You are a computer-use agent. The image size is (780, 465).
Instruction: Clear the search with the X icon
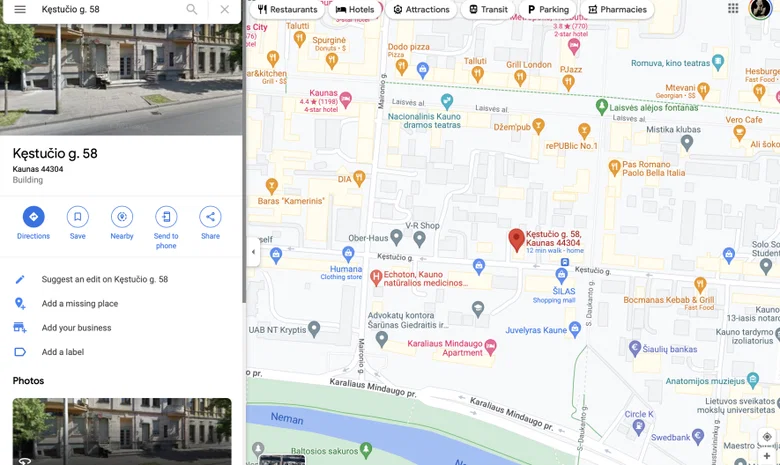225,9
